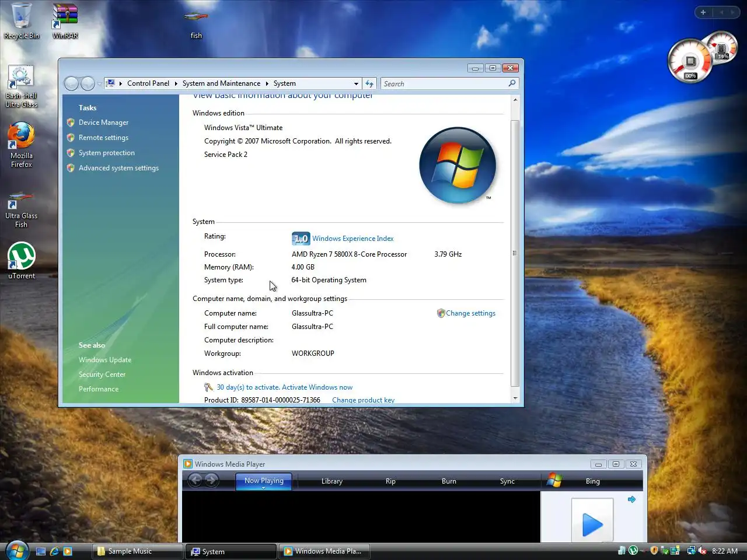Open Remote settings from Tasks

pos(103,138)
